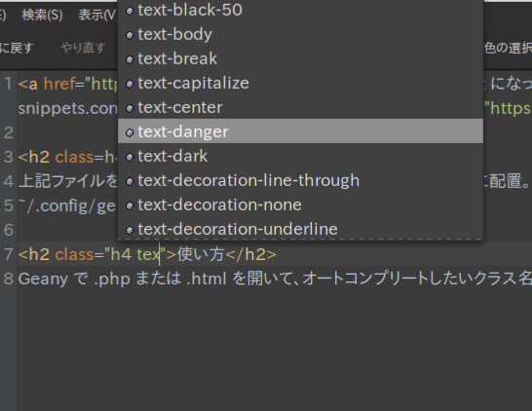Select text-break completion entry
The image size is (532, 411).
(300, 58)
